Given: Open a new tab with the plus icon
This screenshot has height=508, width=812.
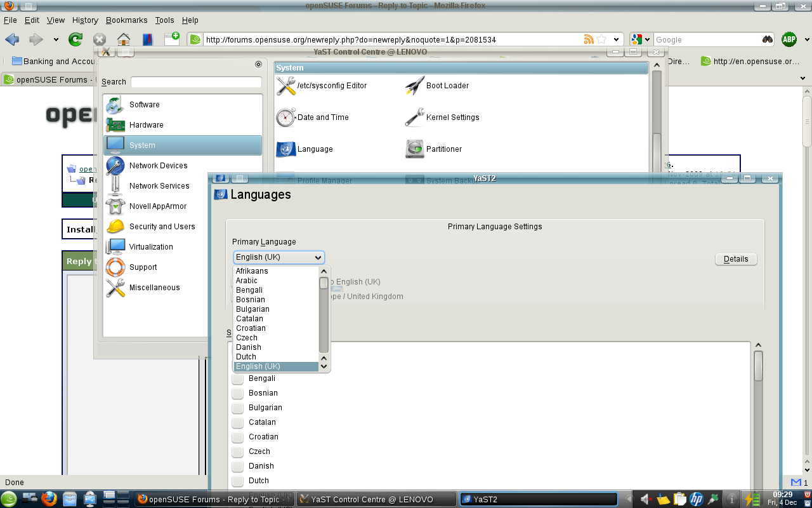Looking at the screenshot, I should point(172,39).
